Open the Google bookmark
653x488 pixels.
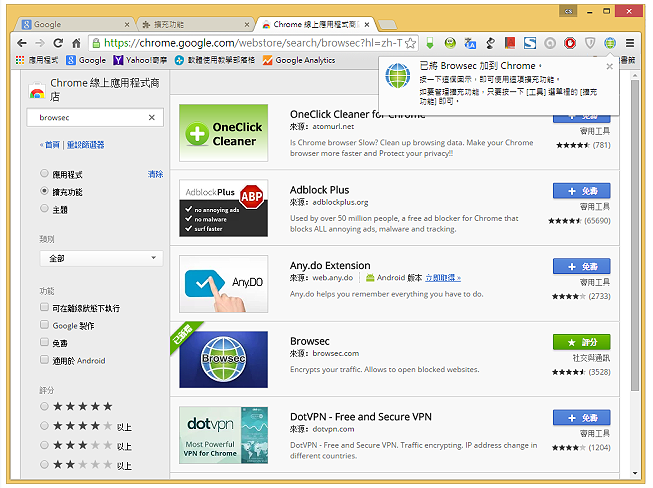86,60
